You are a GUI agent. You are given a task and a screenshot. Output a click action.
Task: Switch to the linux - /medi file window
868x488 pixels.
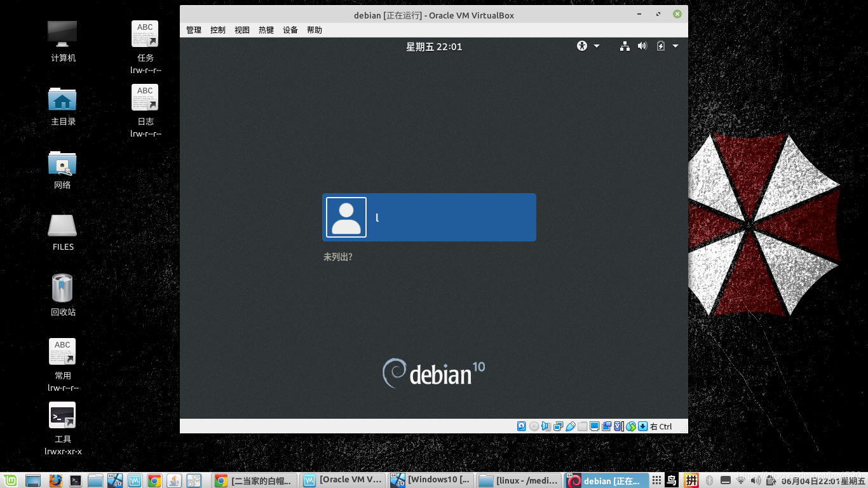520,481
